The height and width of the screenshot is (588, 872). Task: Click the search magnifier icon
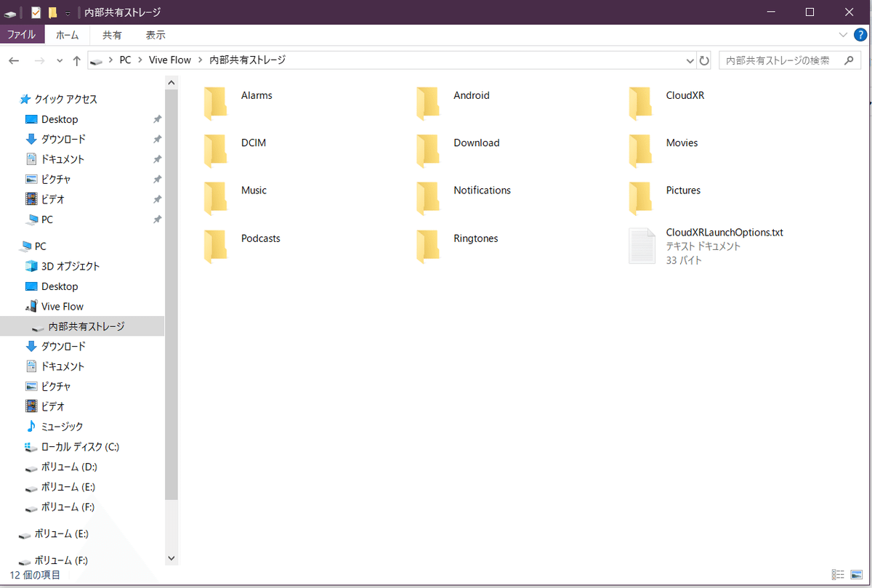coord(848,60)
